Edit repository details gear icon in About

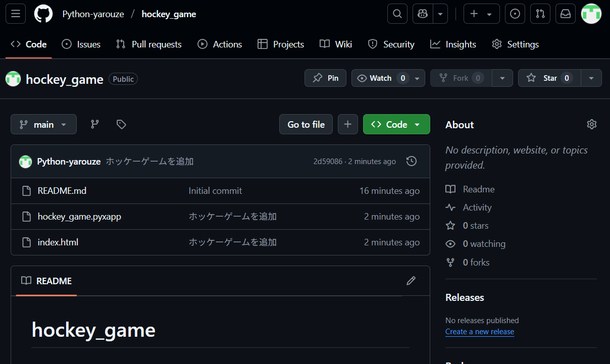coord(592,124)
